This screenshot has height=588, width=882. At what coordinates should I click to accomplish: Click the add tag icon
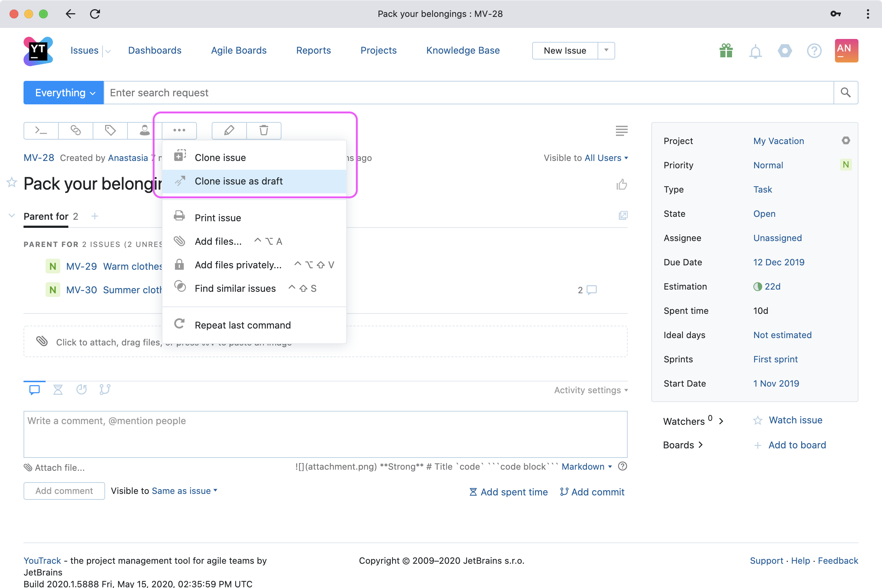(x=110, y=130)
